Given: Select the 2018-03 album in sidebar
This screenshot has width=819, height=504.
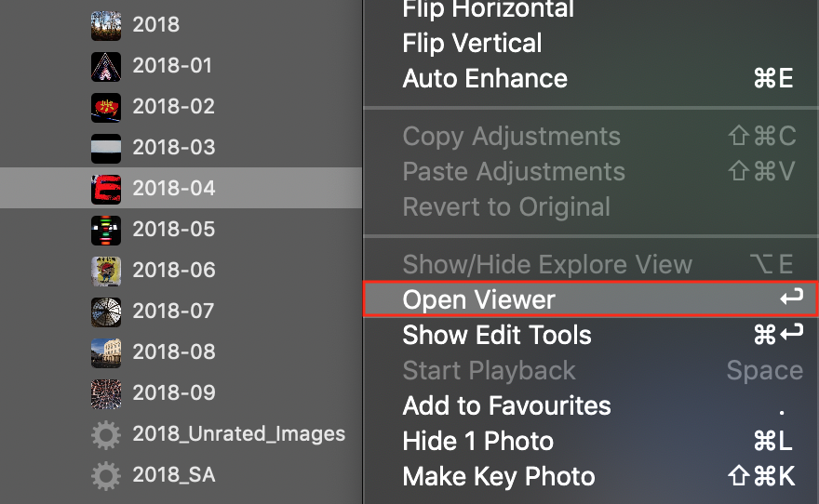Looking at the screenshot, I should pos(174,147).
